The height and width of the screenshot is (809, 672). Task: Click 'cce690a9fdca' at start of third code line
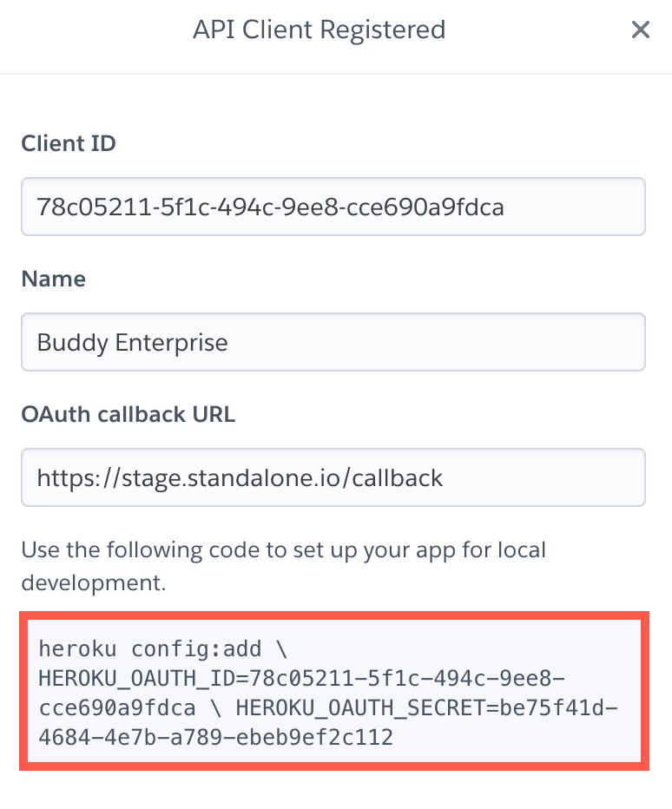click(x=116, y=707)
